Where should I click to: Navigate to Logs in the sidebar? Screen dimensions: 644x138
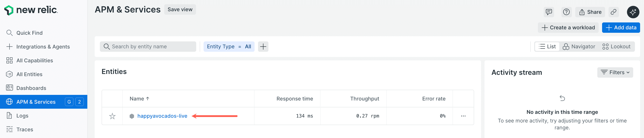point(22,116)
